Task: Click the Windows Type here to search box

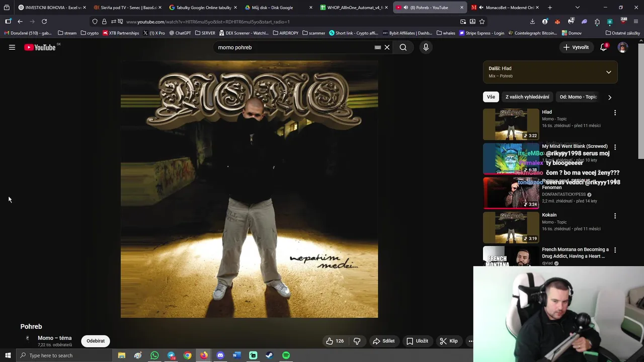Action: [x=63, y=355]
